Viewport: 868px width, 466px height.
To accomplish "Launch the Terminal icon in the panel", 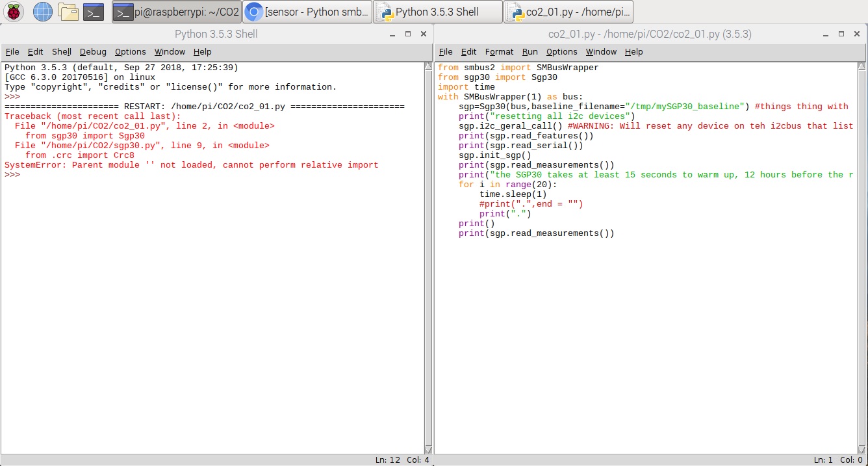I will pos(94,11).
